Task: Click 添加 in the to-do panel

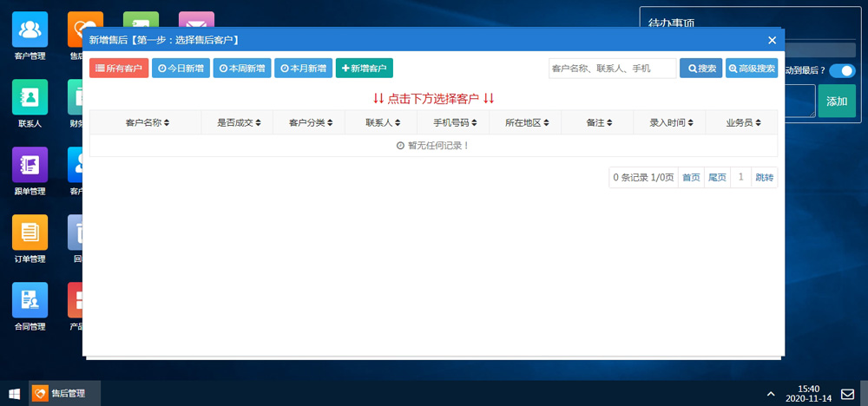Action: tap(837, 101)
